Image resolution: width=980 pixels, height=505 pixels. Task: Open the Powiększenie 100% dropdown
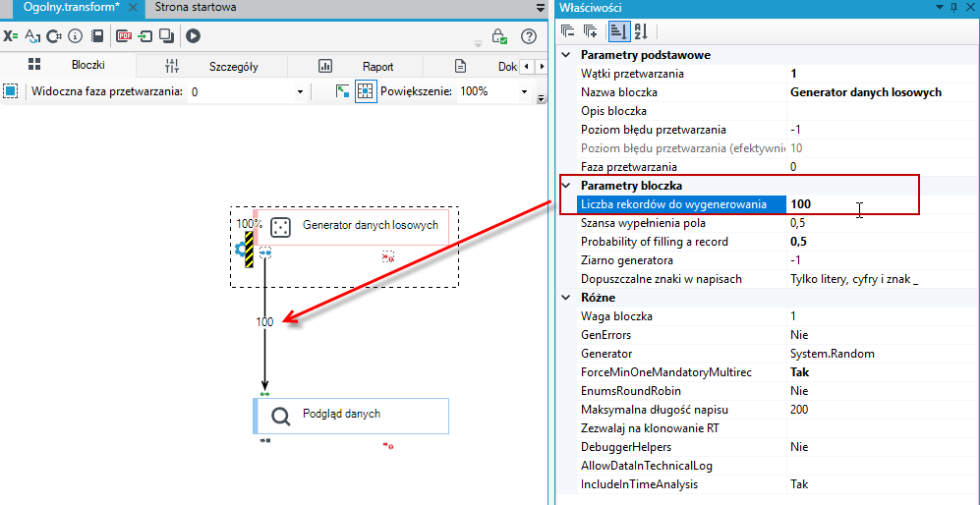[x=524, y=92]
